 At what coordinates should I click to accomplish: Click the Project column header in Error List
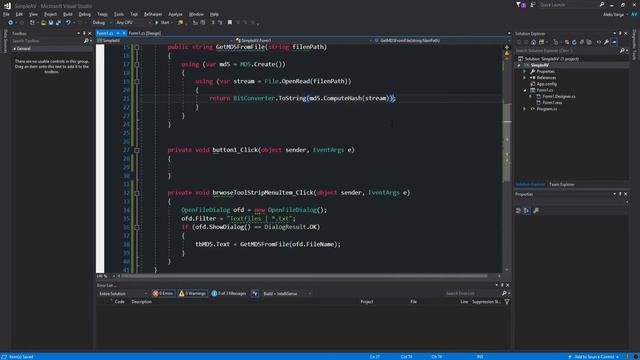pyautogui.click(x=367, y=302)
